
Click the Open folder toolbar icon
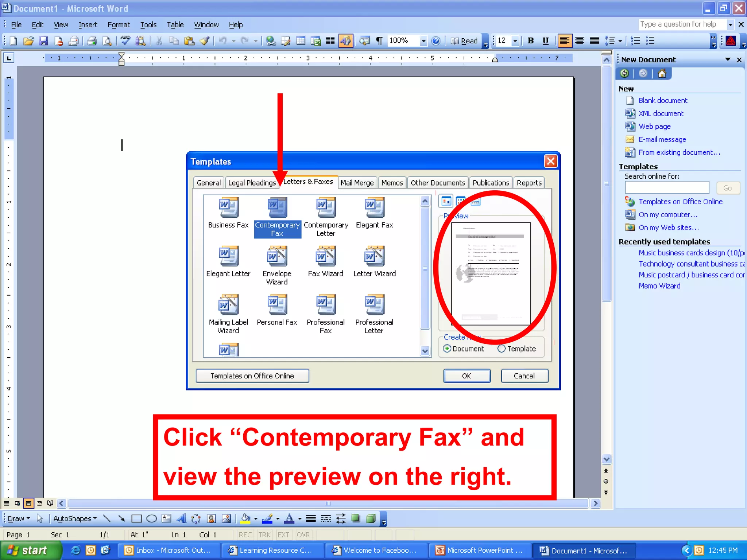click(x=28, y=41)
